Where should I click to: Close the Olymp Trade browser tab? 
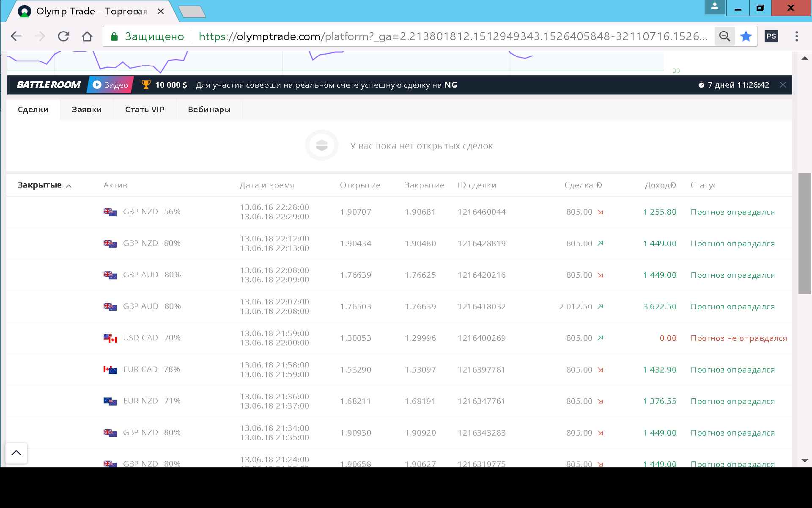tap(161, 11)
